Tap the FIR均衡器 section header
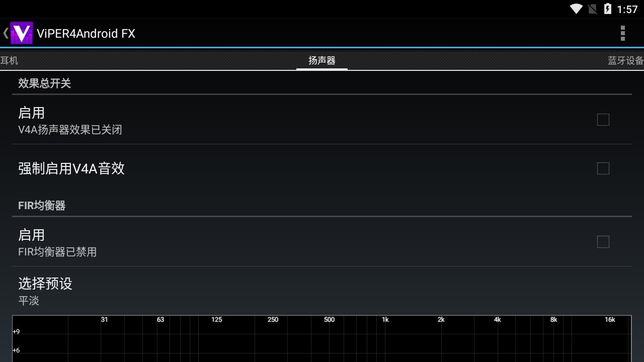Image resolution: width=644 pixels, height=362 pixels. [42, 206]
